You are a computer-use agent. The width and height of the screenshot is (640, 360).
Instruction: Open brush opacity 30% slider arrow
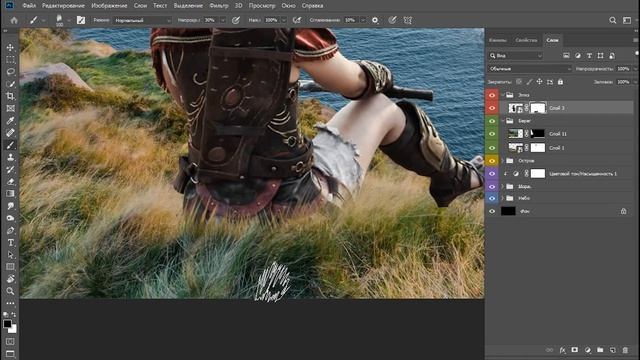223,20
